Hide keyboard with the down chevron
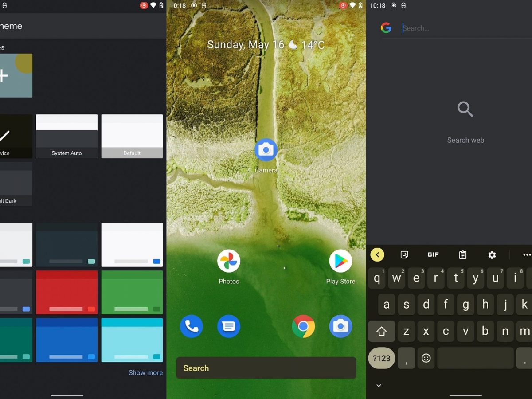This screenshot has width=532, height=399. tap(379, 386)
